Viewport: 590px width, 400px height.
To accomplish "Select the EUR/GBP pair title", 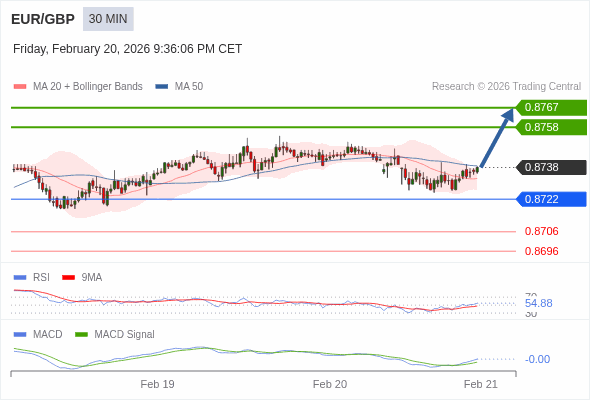I will pos(43,19).
